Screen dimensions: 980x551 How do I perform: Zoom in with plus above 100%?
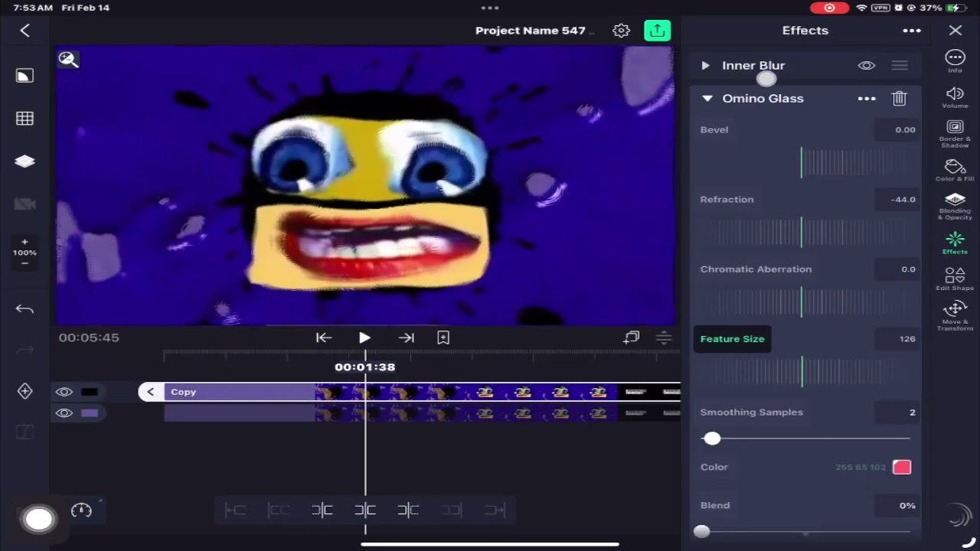(x=24, y=242)
